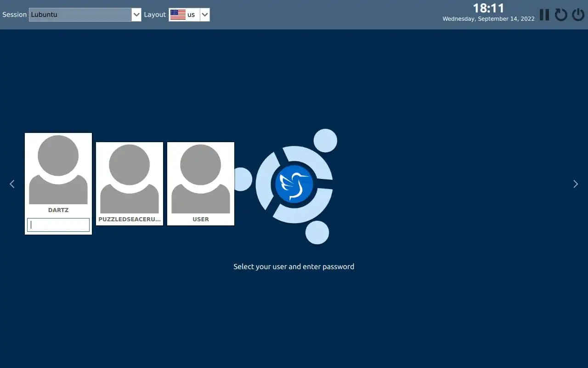
Task: Click the reboot icon
Action: [x=561, y=15]
